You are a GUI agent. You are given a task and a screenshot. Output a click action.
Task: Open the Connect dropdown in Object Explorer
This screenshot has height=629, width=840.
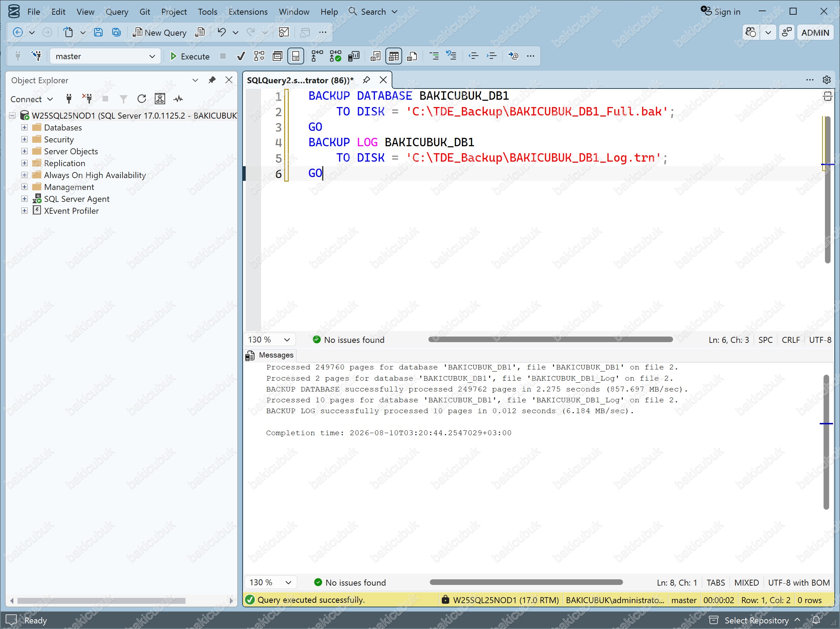(31, 99)
